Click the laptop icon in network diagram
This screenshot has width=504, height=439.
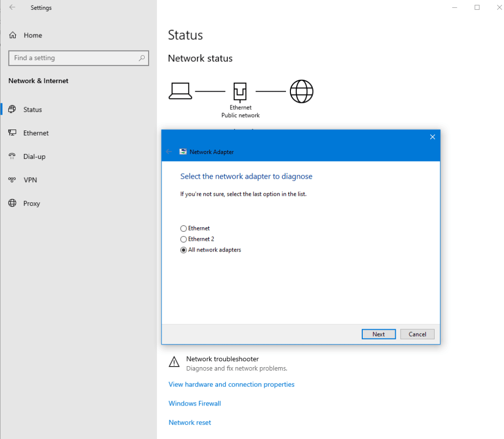tap(180, 91)
